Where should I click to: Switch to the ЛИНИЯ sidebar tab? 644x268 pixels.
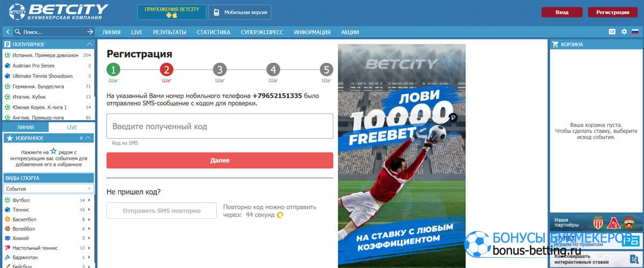pos(26,128)
